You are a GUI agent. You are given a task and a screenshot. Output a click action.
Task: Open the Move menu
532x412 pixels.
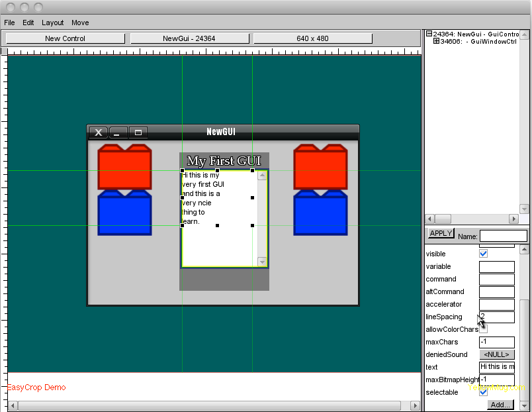tap(80, 23)
